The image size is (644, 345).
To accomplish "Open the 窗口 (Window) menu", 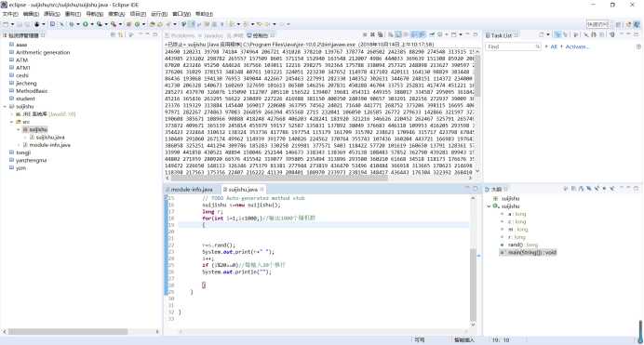I will tap(181, 14).
